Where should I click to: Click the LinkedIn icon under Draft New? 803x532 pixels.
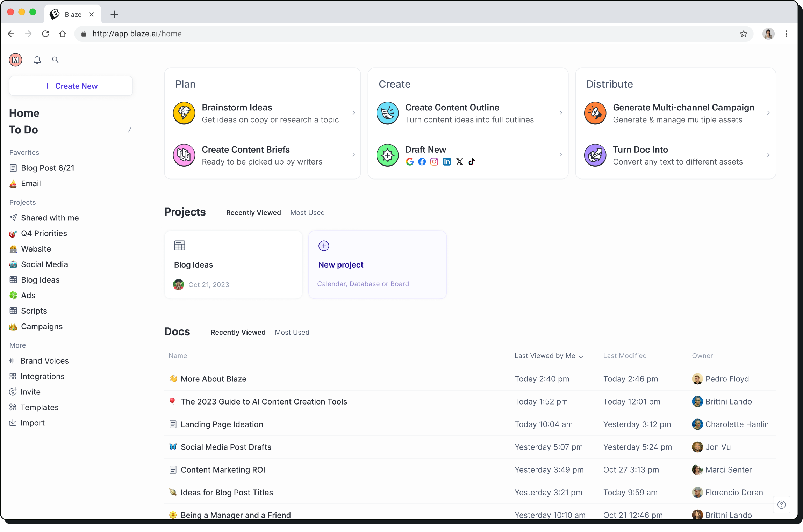tap(446, 161)
